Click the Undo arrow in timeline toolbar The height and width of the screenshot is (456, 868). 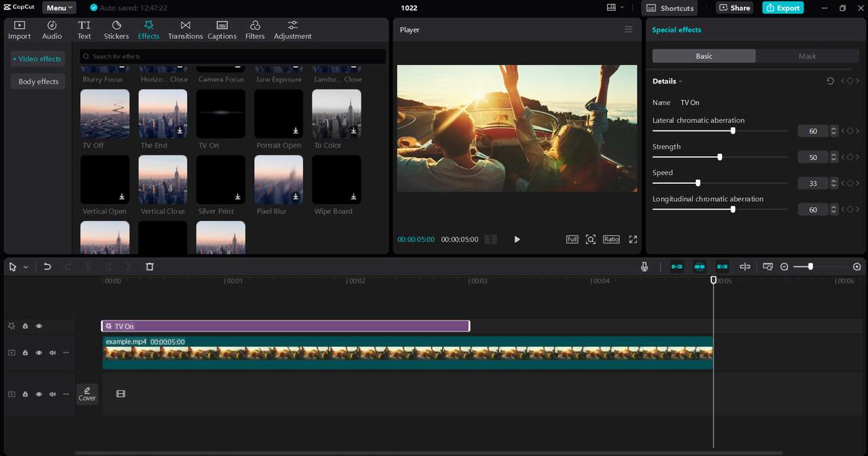(x=47, y=267)
